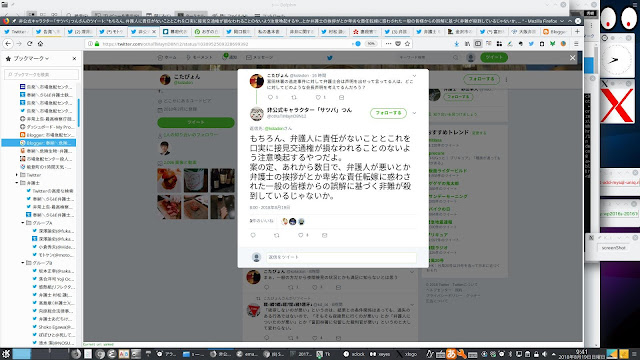Open the Twitter profile avatar menu
Viewport: 640px width, 360px height.
471,58
